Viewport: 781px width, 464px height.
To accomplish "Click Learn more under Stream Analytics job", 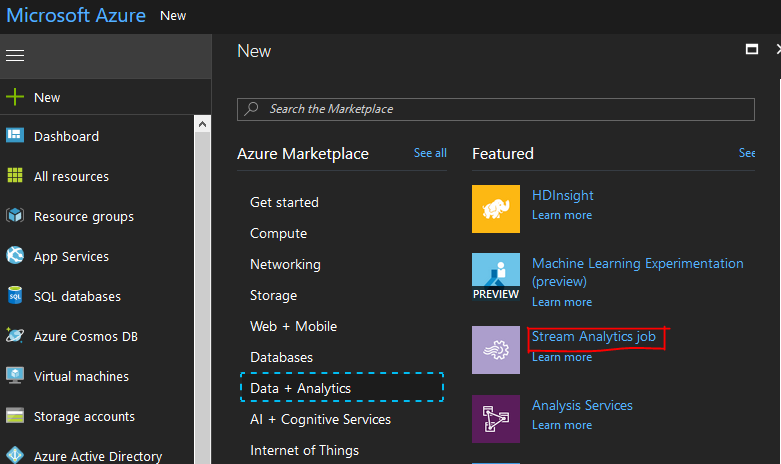I will 562,357.
